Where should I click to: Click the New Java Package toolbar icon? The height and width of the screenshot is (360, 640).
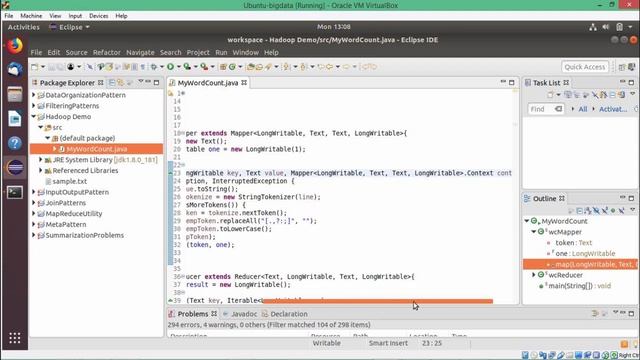pyautogui.click(x=223, y=67)
